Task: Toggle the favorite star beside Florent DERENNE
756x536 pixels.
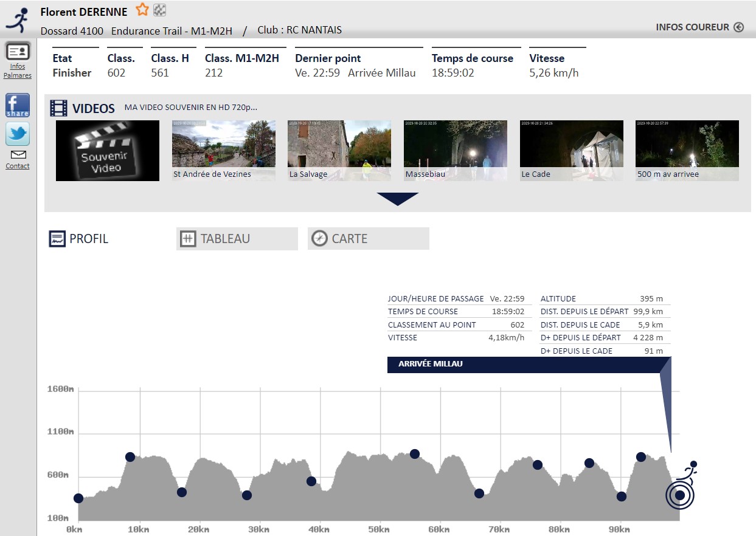Action: click(141, 10)
